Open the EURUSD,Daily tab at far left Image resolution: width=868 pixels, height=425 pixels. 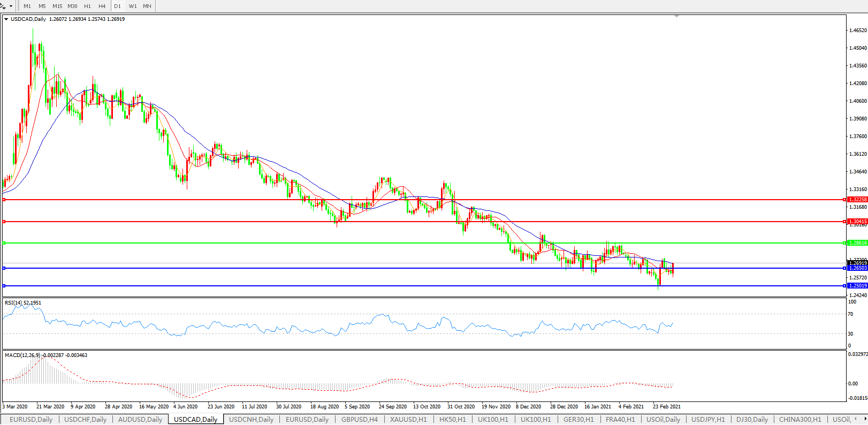tap(31, 419)
